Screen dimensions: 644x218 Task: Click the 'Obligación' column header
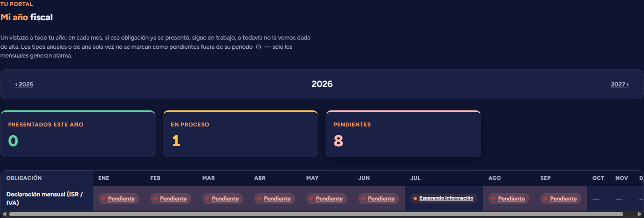tap(24, 178)
